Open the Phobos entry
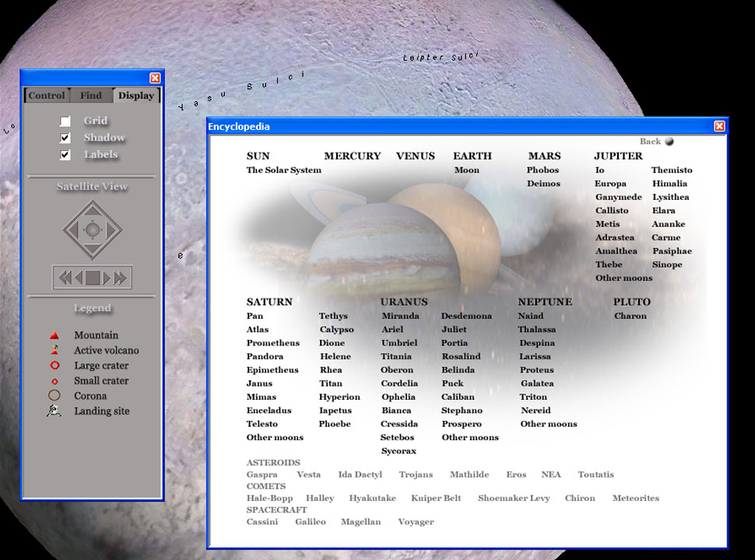This screenshot has height=560, width=755. 543,170
